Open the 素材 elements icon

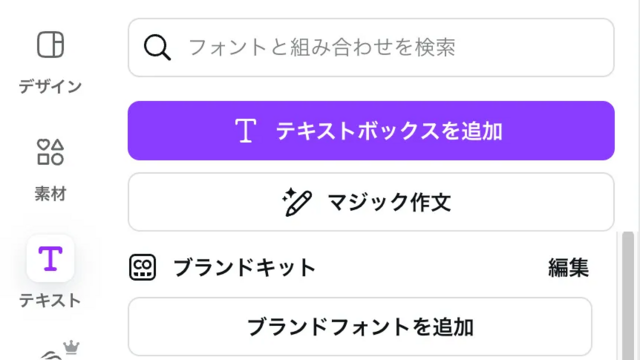click(x=51, y=152)
